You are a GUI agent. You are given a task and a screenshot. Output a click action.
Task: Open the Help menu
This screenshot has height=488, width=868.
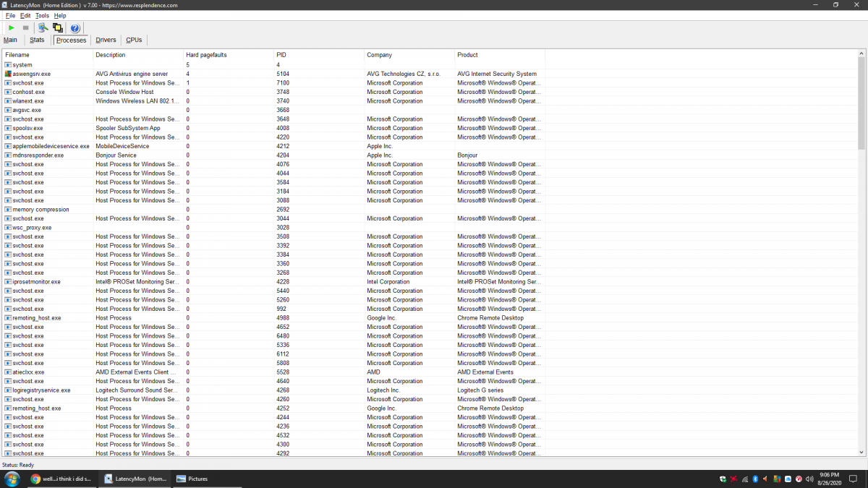tap(60, 15)
